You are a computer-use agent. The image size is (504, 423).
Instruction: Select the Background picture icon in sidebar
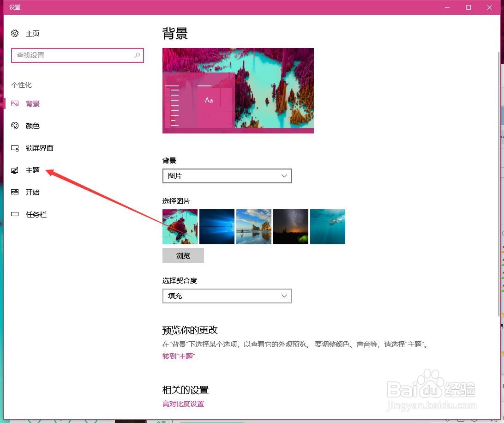click(x=15, y=103)
